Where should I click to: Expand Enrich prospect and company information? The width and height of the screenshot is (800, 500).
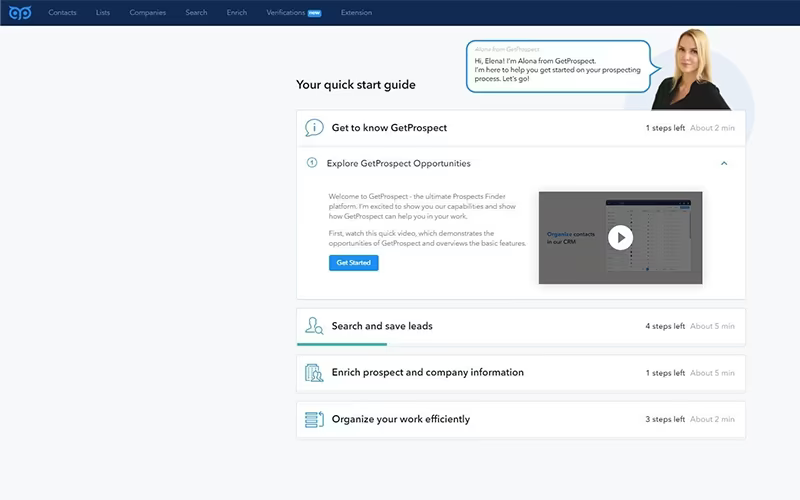pyautogui.click(x=520, y=373)
